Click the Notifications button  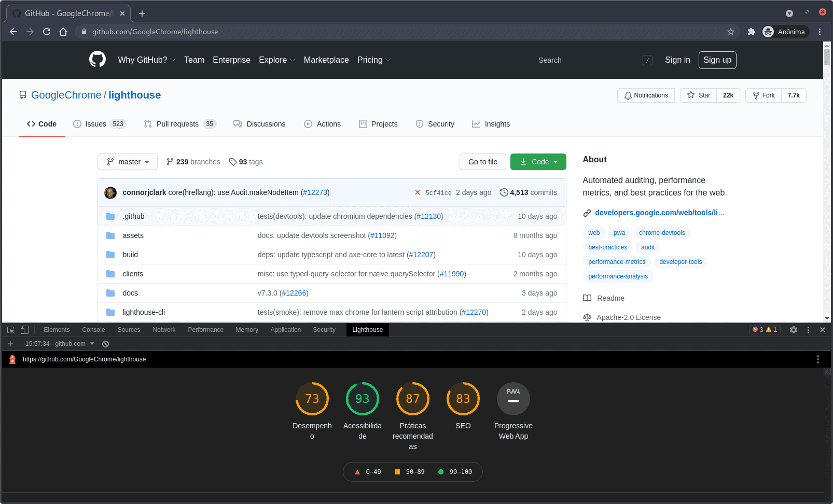pyautogui.click(x=646, y=95)
